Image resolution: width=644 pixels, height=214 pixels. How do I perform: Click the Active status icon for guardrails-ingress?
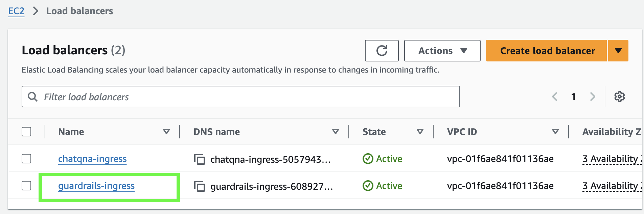point(368,186)
